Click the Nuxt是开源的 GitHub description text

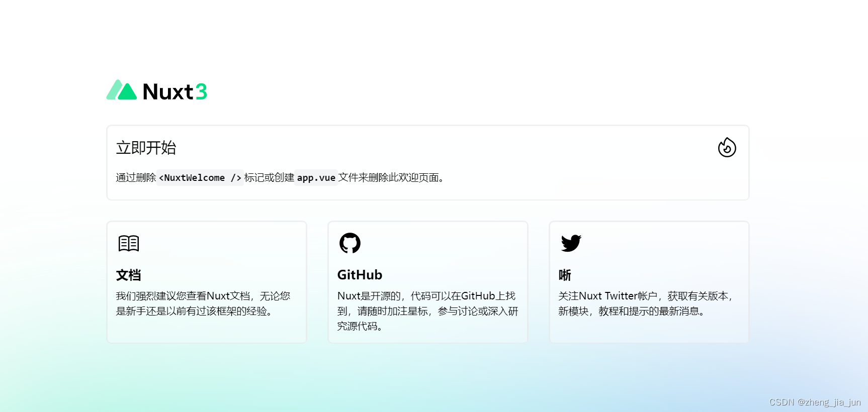coord(427,311)
